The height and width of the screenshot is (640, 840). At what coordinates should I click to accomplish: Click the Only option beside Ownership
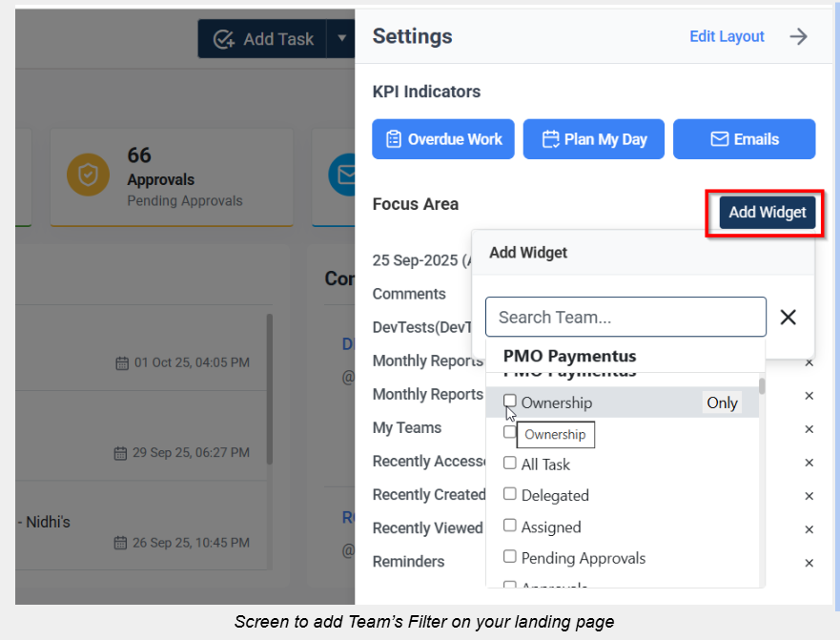(x=722, y=403)
